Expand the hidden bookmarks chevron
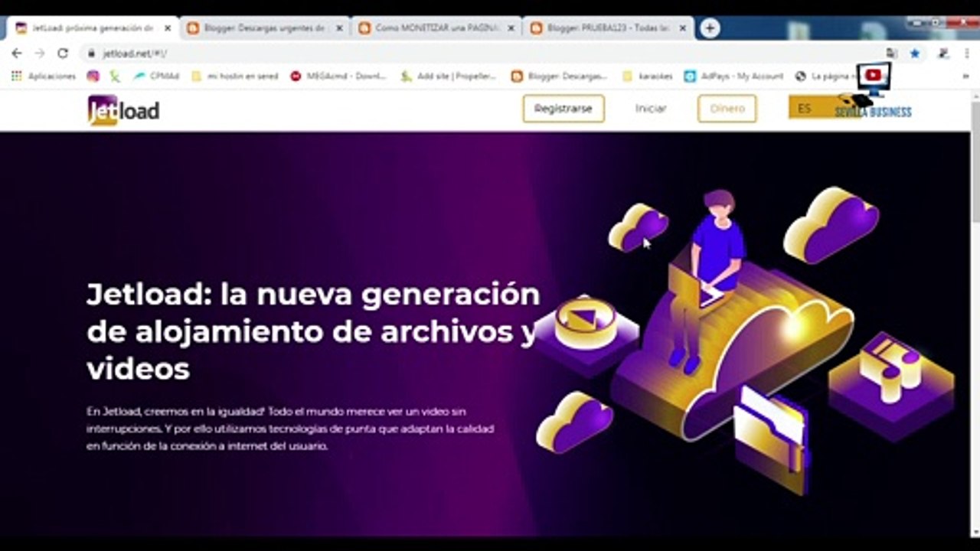This screenshot has height=551, width=980. [x=965, y=76]
